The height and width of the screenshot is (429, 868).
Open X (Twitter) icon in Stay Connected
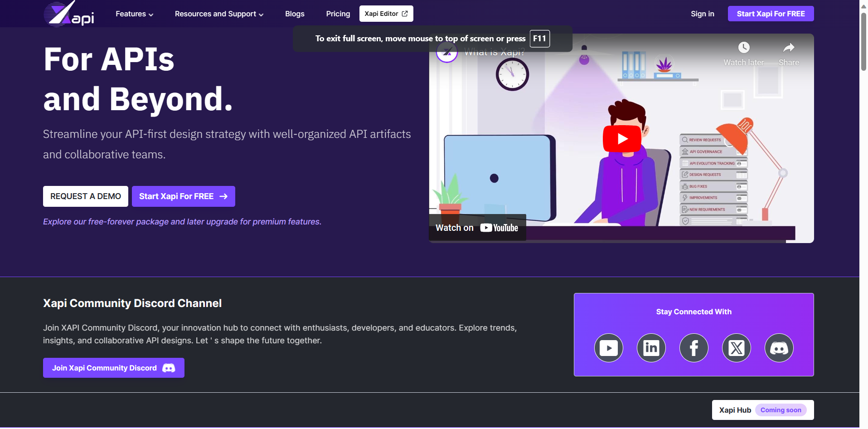pos(736,348)
